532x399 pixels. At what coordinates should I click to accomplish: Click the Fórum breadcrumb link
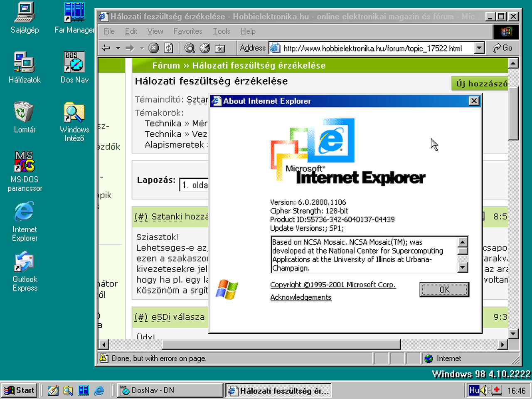click(x=166, y=66)
